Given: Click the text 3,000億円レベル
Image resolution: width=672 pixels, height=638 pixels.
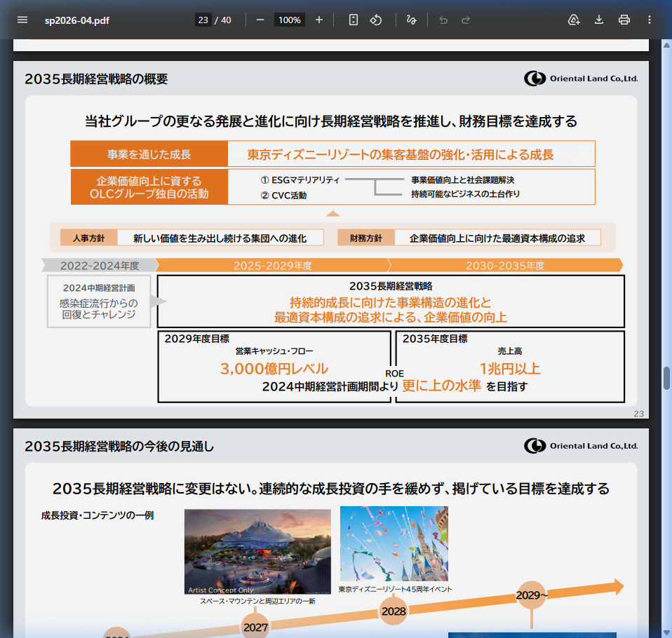Looking at the screenshot, I should click(x=274, y=369).
